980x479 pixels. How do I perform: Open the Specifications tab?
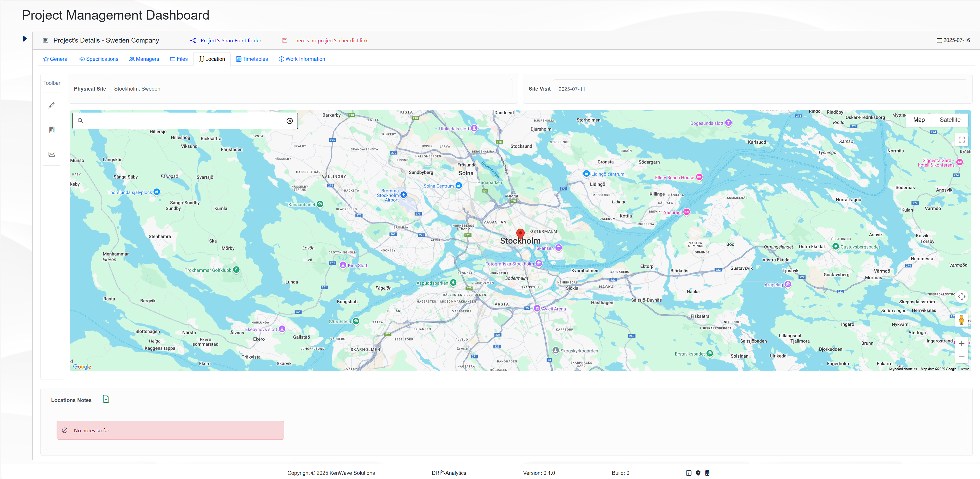click(x=99, y=59)
